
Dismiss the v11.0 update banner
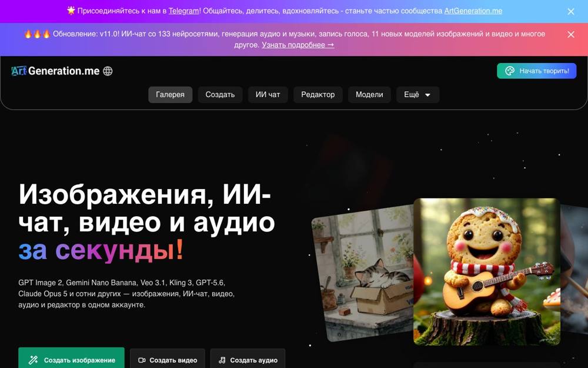click(x=571, y=35)
